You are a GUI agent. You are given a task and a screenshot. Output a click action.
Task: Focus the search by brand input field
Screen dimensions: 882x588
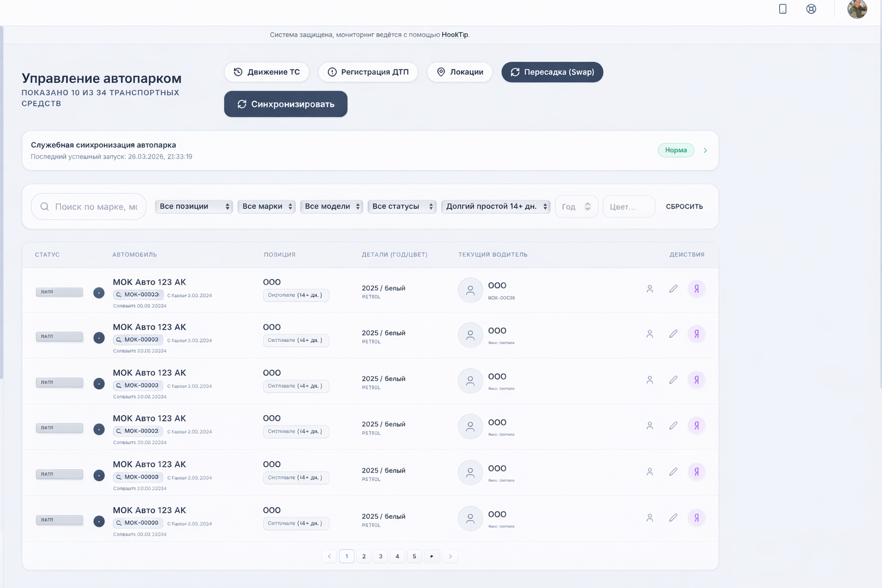pyautogui.click(x=95, y=207)
